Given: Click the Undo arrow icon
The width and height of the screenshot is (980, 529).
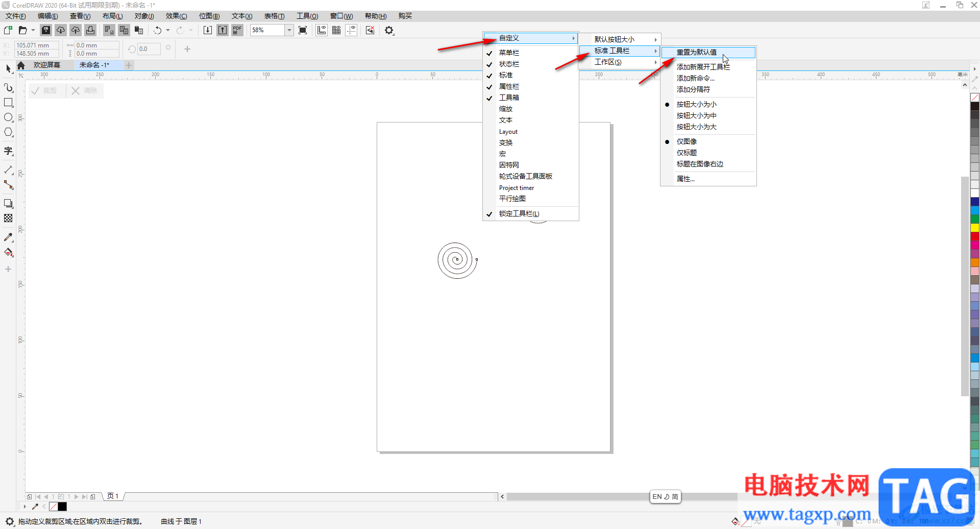Looking at the screenshot, I should (x=157, y=30).
